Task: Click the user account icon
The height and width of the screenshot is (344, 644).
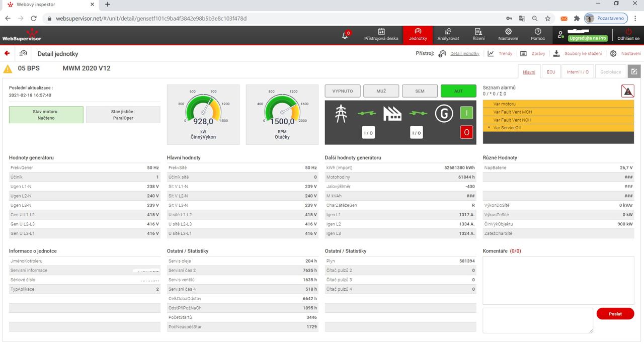Action: [560, 35]
